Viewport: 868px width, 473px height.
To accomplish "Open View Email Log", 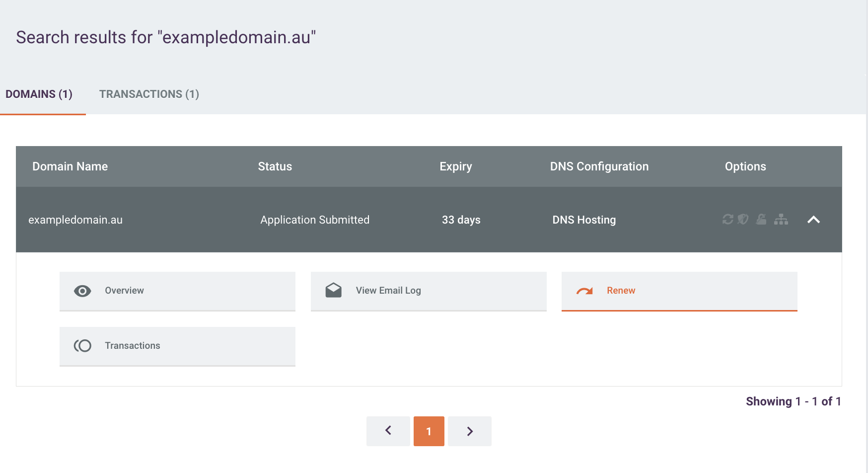I will point(429,291).
